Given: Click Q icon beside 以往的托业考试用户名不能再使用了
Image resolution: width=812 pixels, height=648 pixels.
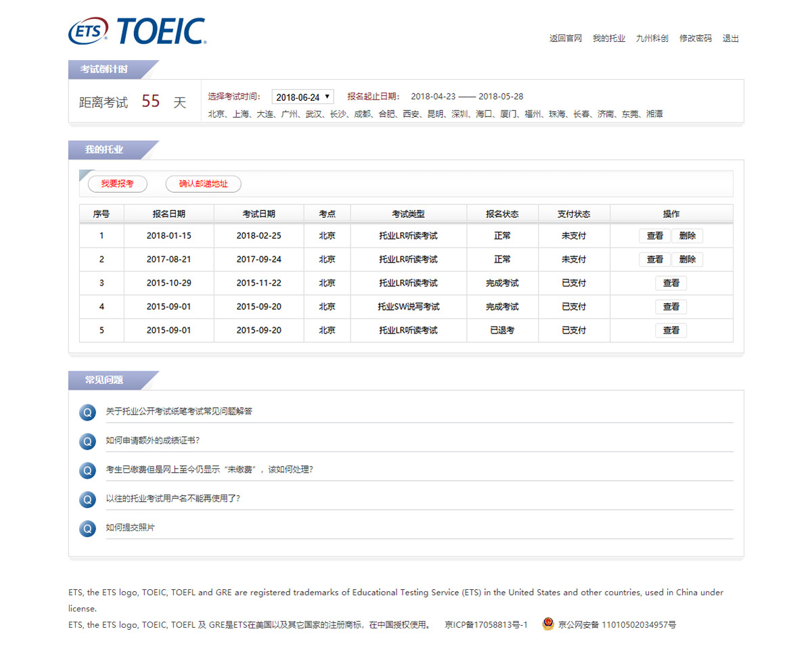Looking at the screenshot, I should coord(87,499).
